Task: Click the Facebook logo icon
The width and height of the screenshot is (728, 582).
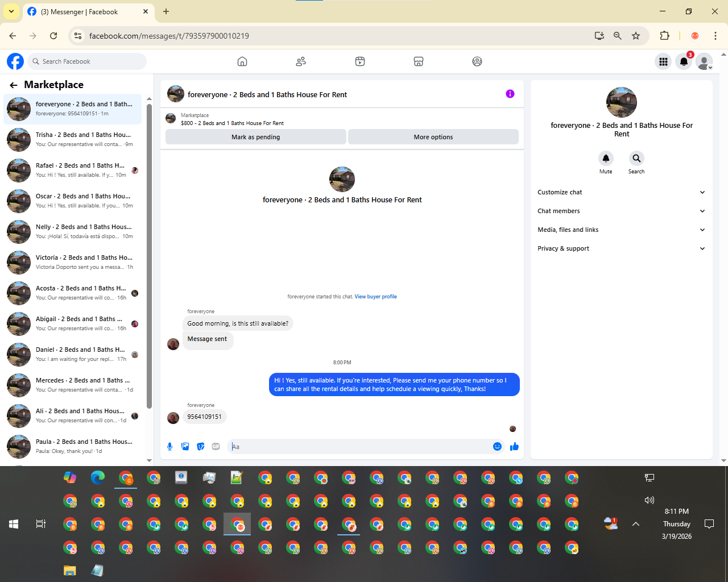Action: pos(15,61)
